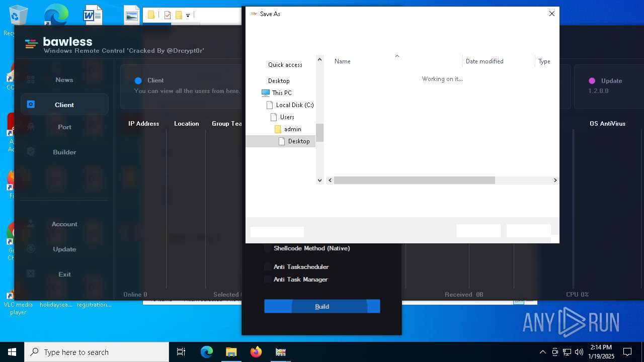Select the top-level Desktop tree item in Save As
Viewport: 644px width, 362px height.
click(x=279, y=81)
